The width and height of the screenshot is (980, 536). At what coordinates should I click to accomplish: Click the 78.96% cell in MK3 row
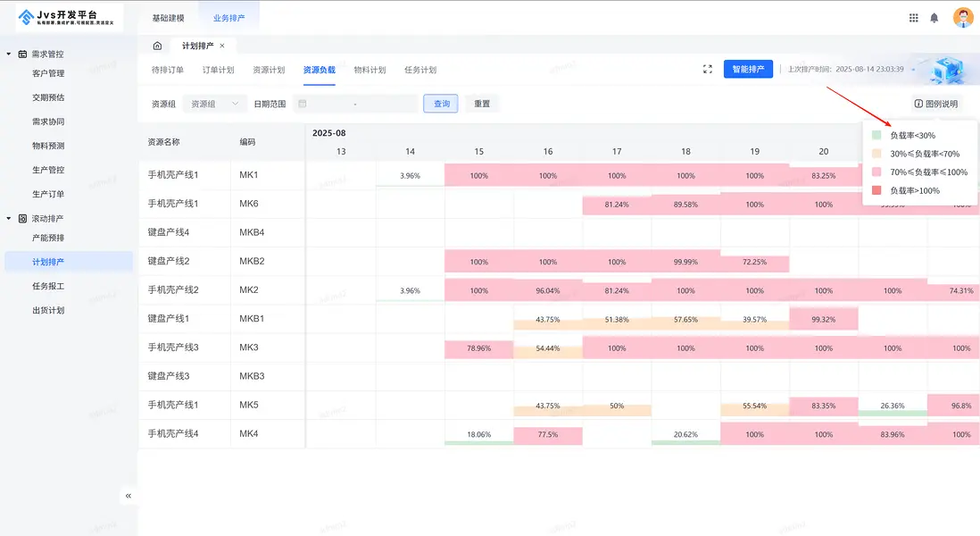point(478,348)
